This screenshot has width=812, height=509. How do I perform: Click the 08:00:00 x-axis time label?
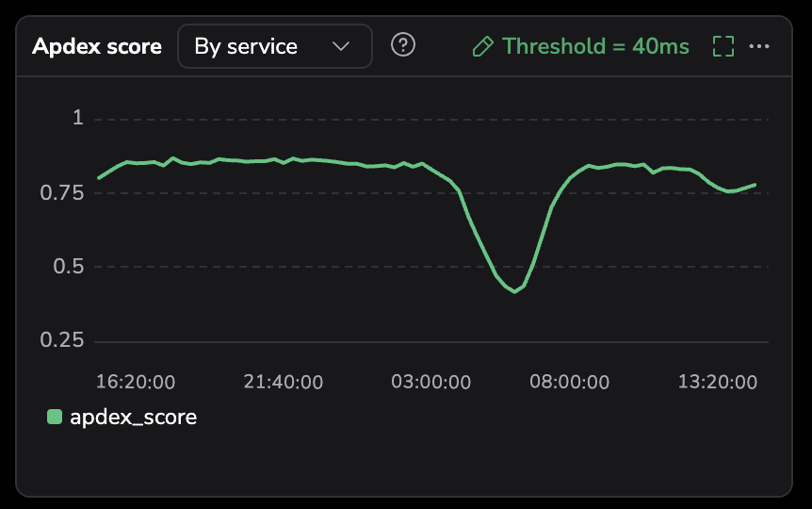click(570, 382)
